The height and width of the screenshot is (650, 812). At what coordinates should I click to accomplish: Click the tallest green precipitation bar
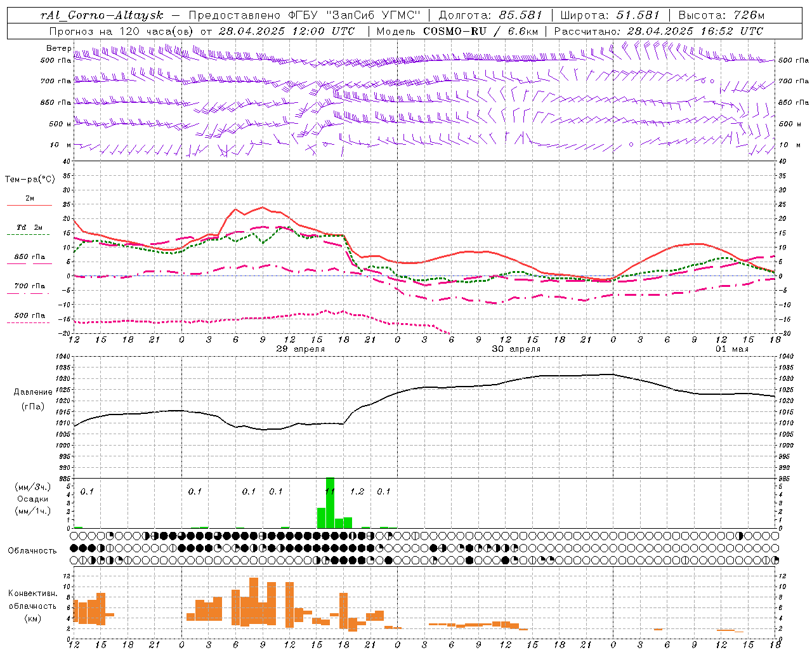pyautogui.click(x=330, y=503)
